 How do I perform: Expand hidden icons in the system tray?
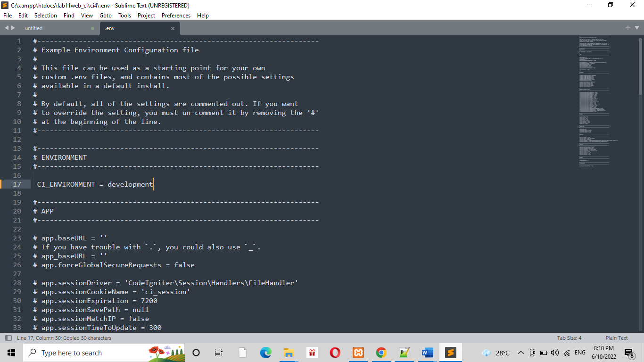pyautogui.click(x=520, y=352)
